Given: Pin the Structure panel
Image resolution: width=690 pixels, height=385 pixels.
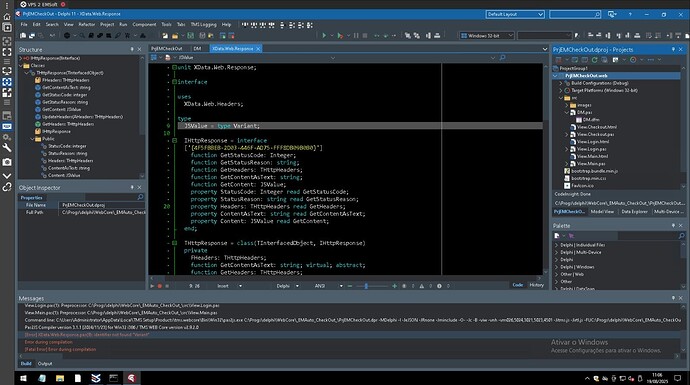Looking at the screenshot, I should [x=132, y=49].
